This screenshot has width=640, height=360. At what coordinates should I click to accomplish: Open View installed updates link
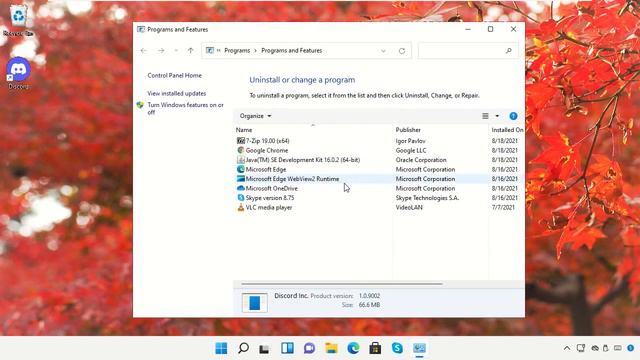[x=177, y=93]
